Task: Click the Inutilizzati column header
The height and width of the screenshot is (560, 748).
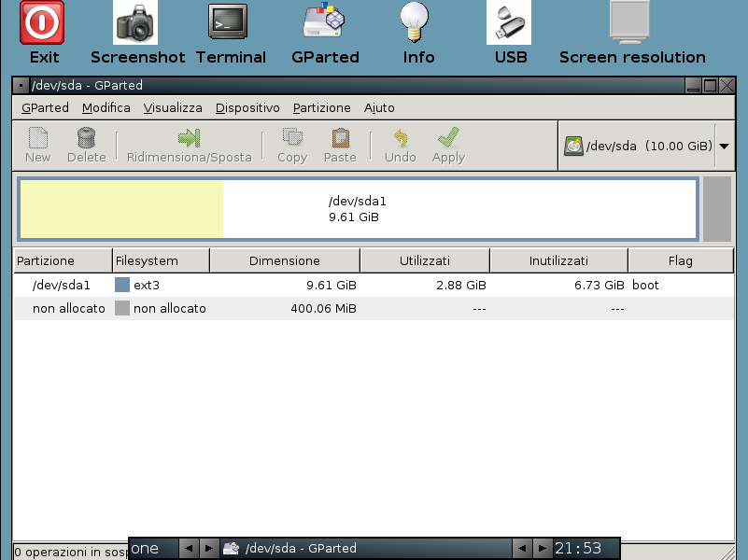Action: click(558, 260)
